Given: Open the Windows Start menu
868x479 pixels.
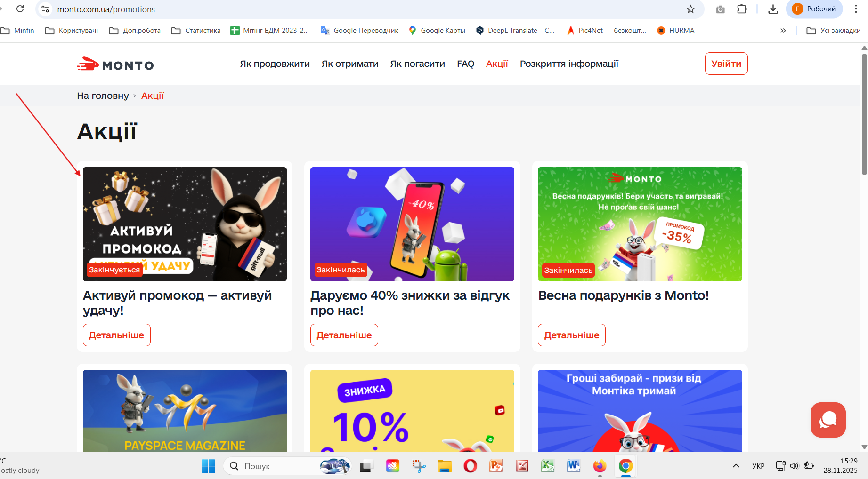Looking at the screenshot, I should [208, 466].
